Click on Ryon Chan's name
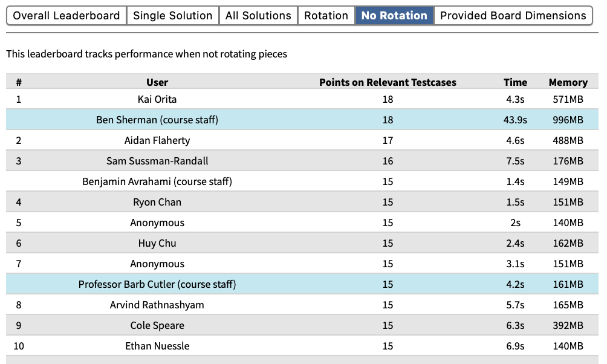607x364 pixels. click(157, 202)
